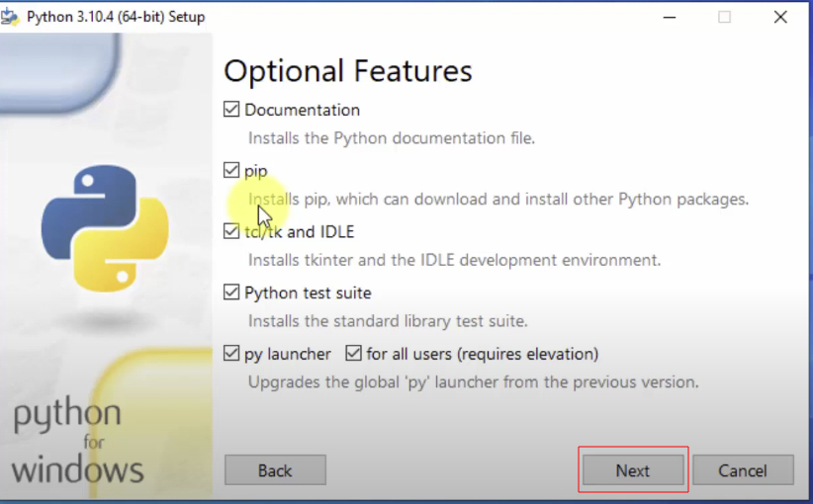813x504 pixels.
Task: Click the 'Installs the Python documentation file' description
Action: (x=391, y=138)
